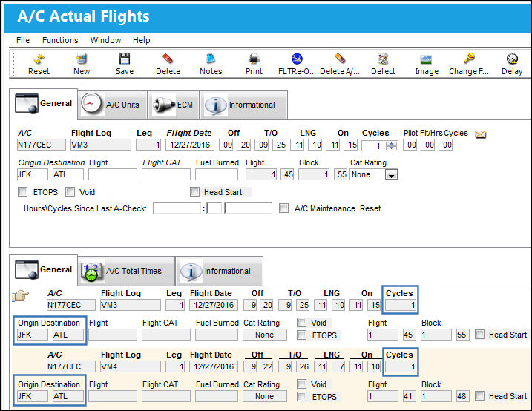Screen dimensions: 532x411
Task: Toggle ETOPS checkbox on VM4 row
Action: click(301, 397)
